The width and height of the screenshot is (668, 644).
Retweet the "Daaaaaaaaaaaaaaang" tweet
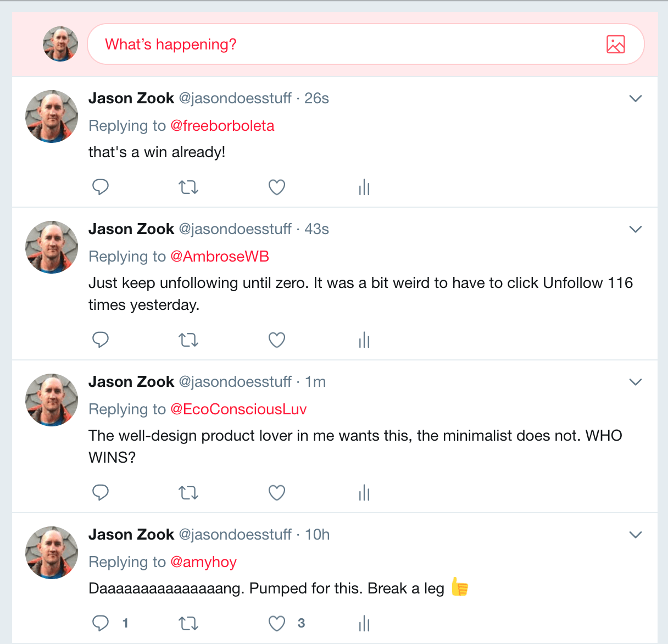[x=188, y=623]
